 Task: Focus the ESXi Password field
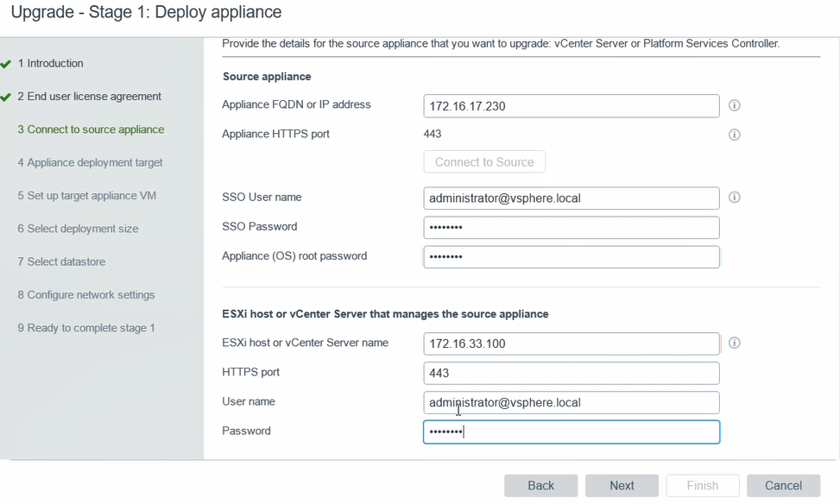coord(571,432)
